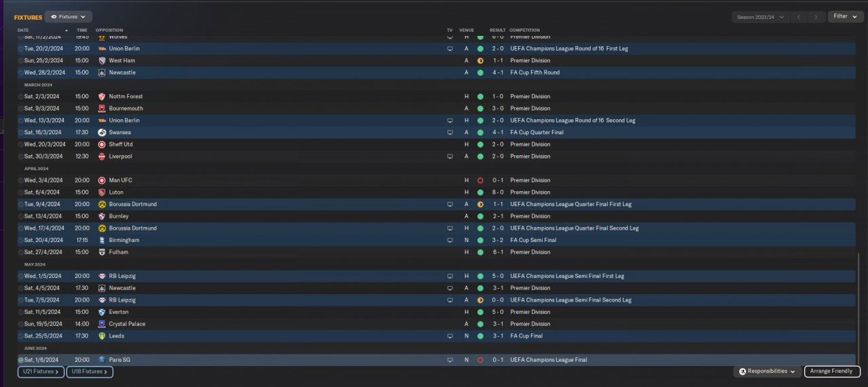Tick the select circle for Sat, 1/6/2024

(x=21, y=360)
